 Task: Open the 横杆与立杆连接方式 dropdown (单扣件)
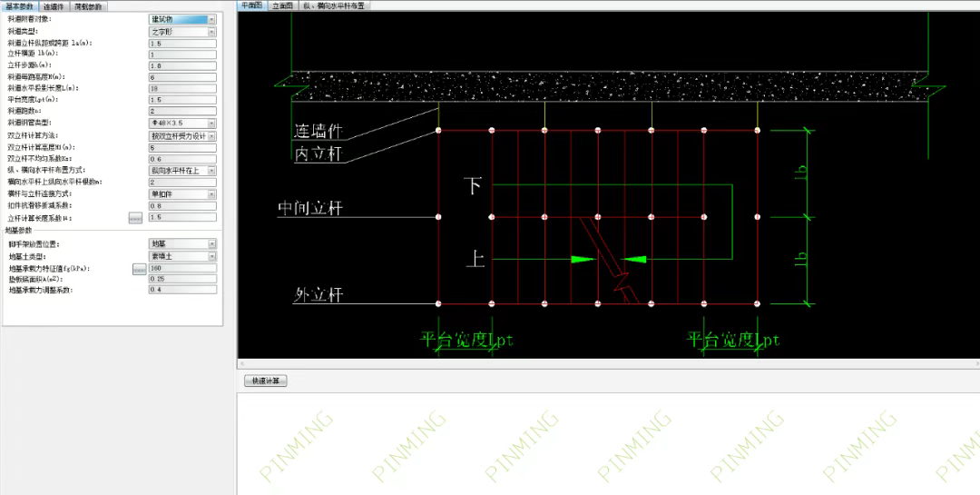(x=182, y=194)
